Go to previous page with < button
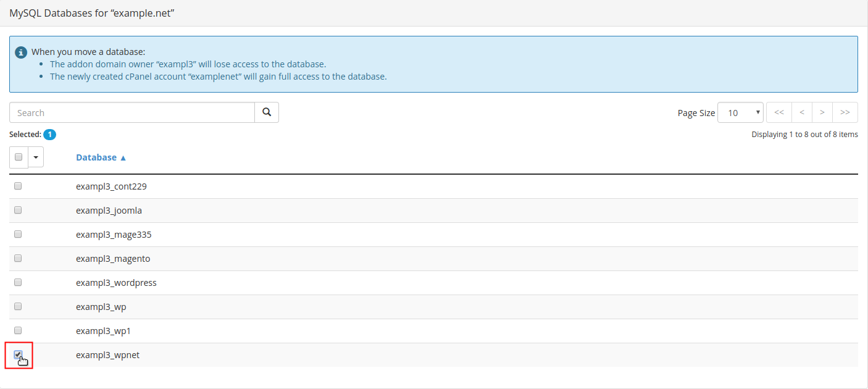Image resolution: width=868 pixels, height=389 pixels. 801,112
